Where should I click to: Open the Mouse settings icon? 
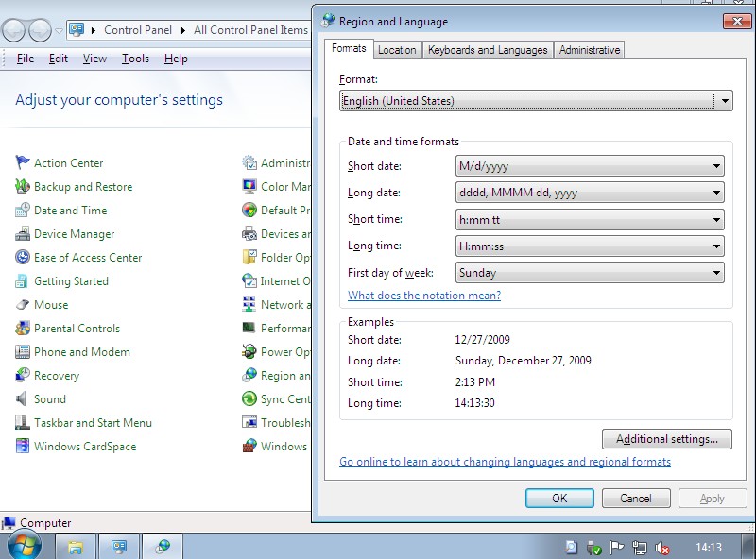coord(22,305)
